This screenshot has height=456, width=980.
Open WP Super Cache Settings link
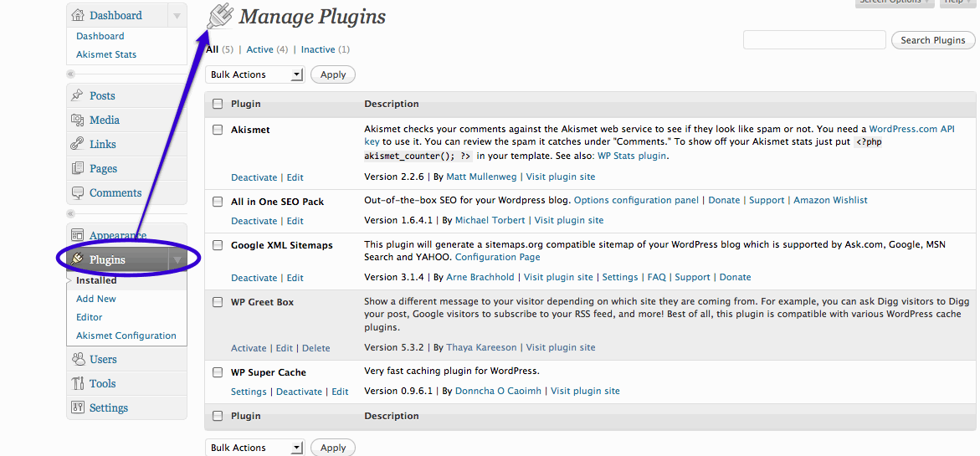(x=249, y=392)
